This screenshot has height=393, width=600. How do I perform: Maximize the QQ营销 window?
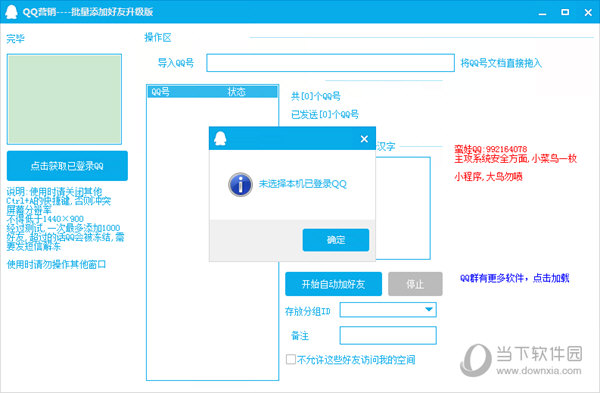pos(565,12)
